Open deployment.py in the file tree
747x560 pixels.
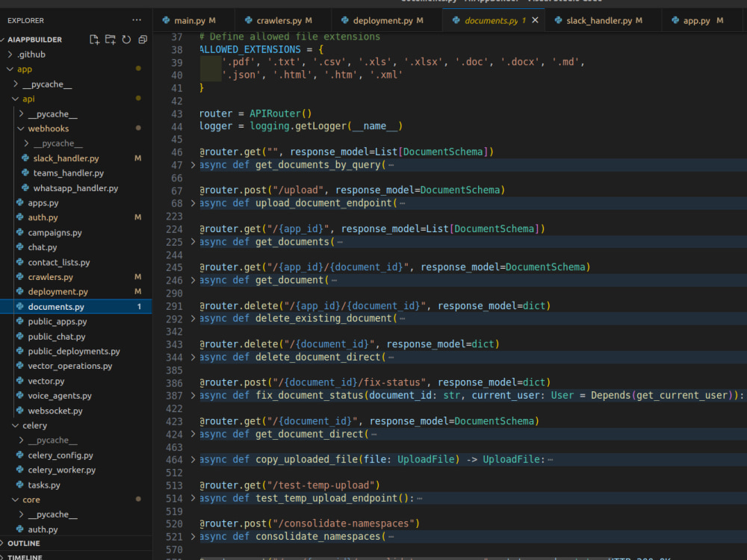click(x=58, y=291)
